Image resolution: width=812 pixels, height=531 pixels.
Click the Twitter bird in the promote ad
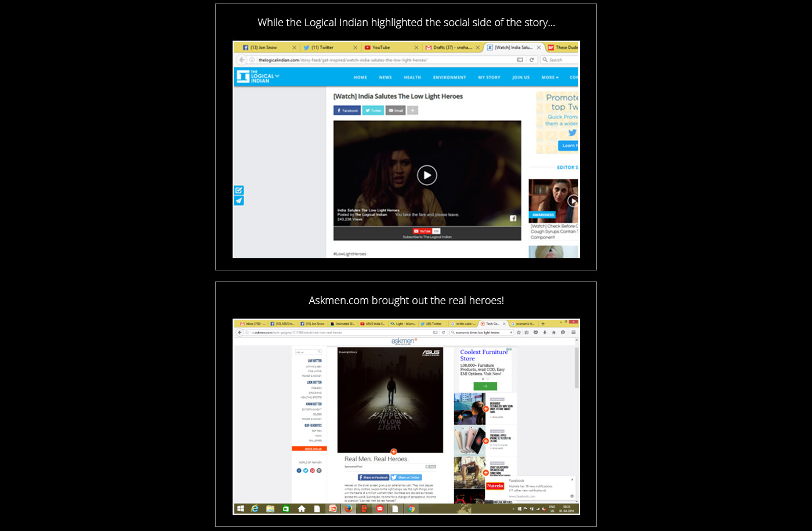[572, 132]
